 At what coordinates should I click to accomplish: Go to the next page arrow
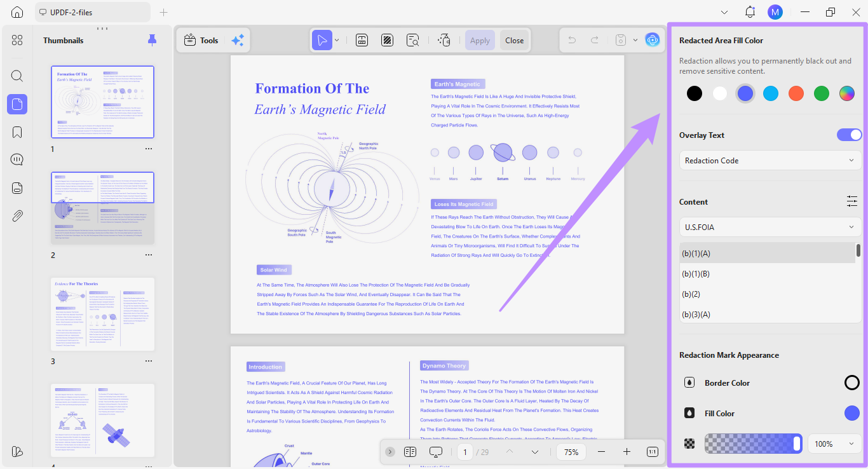coord(534,452)
